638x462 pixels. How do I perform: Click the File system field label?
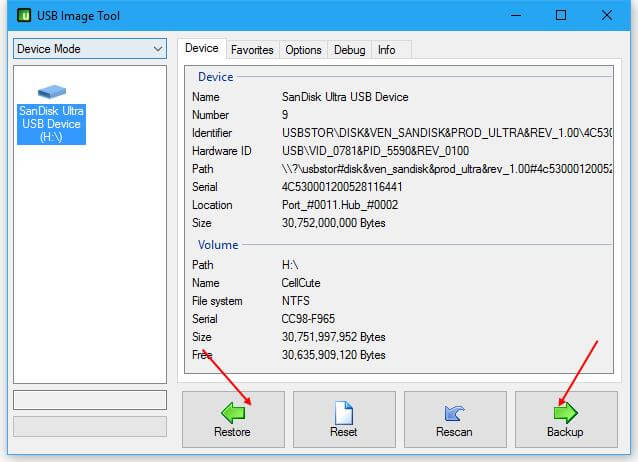pyautogui.click(x=217, y=301)
